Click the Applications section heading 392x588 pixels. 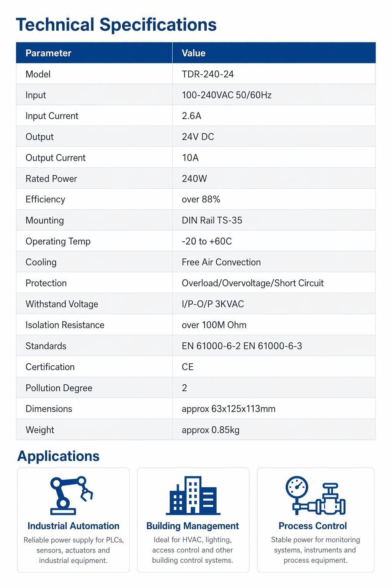point(59,456)
